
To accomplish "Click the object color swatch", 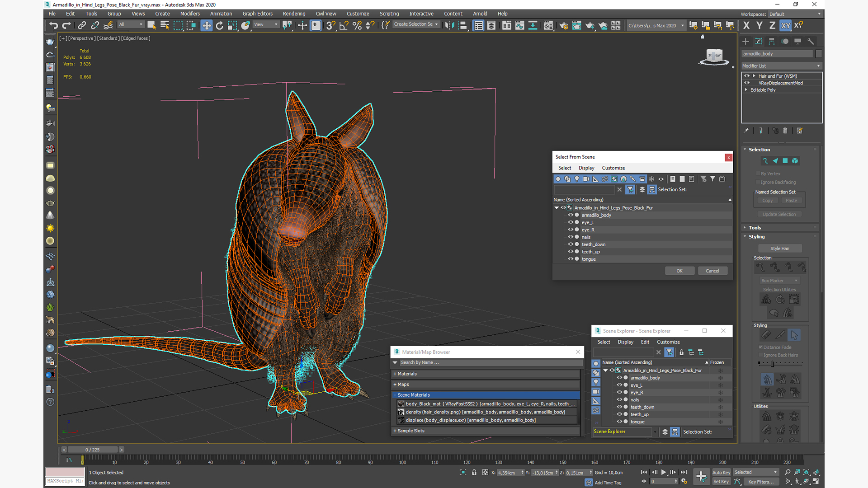I will point(819,54).
